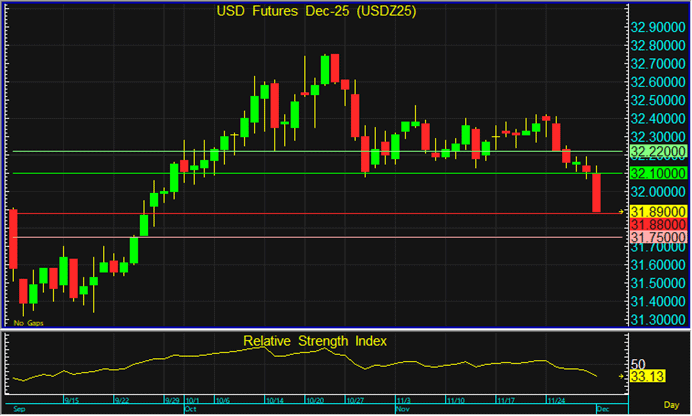Image resolution: width=692 pixels, height=416 pixels.
Task: Click the first red candlestick at chart left
Action: tap(13, 238)
